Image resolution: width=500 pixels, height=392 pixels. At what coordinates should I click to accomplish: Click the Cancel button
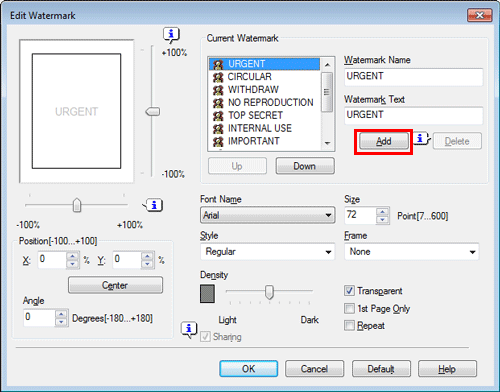click(314, 369)
